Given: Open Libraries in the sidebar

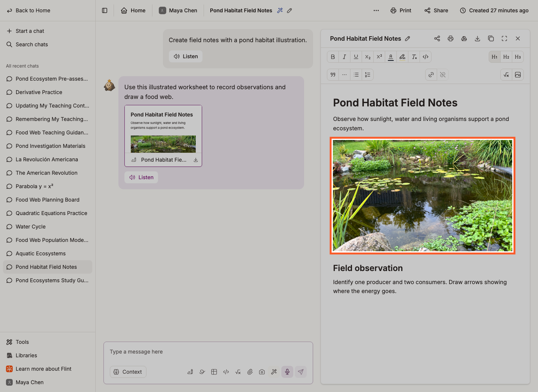Looking at the screenshot, I should tap(47, 355).
